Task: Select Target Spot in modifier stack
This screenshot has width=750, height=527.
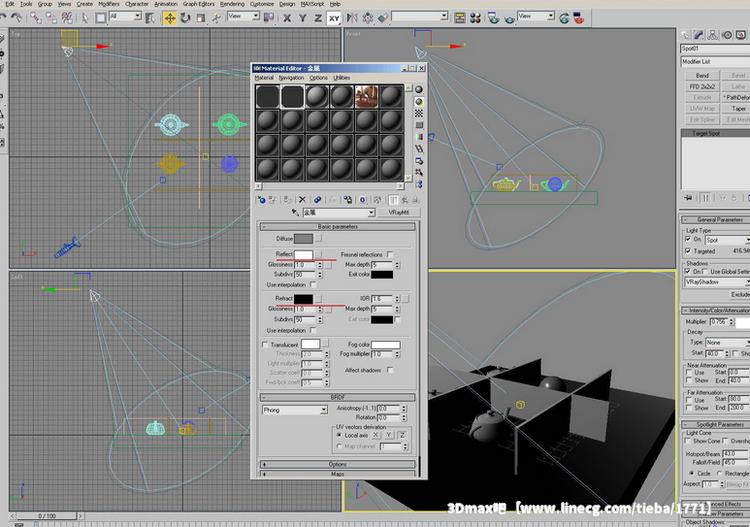Action: tap(716, 133)
